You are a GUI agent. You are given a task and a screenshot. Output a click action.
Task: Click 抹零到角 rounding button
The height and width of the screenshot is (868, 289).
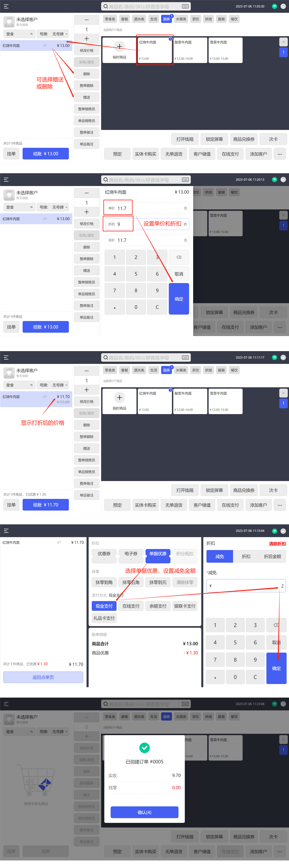pyautogui.click(x=104, y=582)
